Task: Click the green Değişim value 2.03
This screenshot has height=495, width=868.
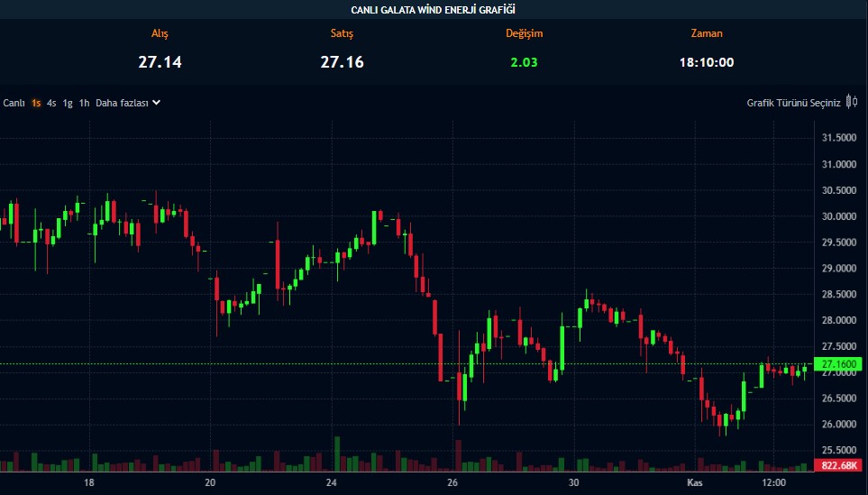Action: 524,62
